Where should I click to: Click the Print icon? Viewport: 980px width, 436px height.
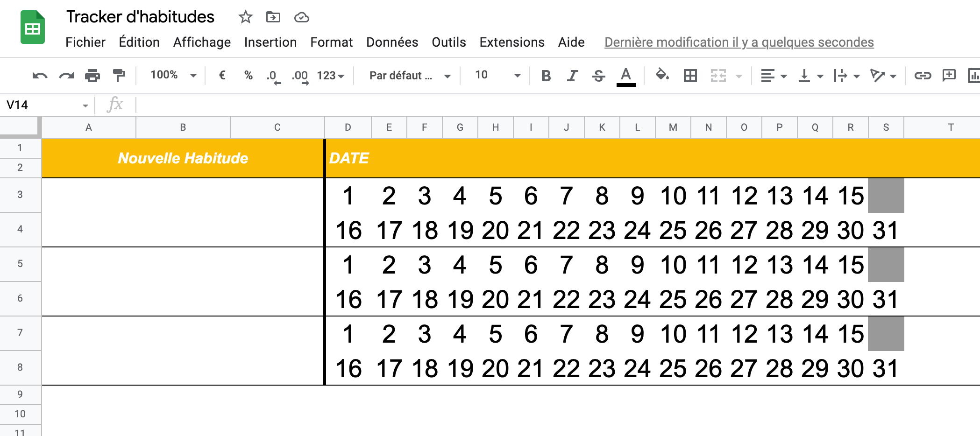(x=92, y=76)
